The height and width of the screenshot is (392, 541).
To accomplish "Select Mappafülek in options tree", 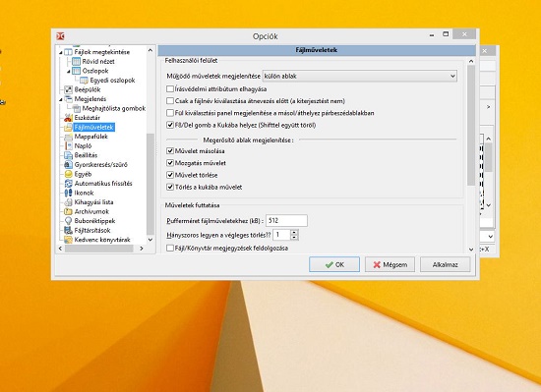I will (91, 137).
